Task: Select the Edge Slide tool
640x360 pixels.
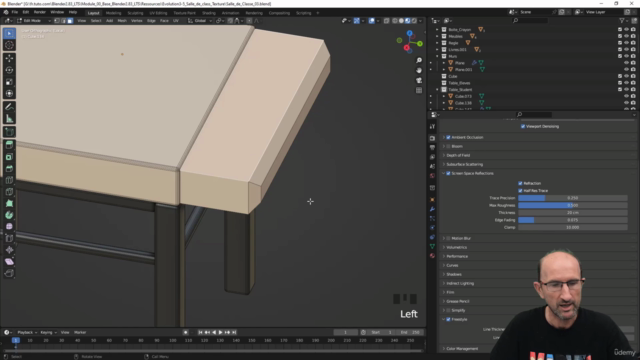Action: click(x=9, y=238)
